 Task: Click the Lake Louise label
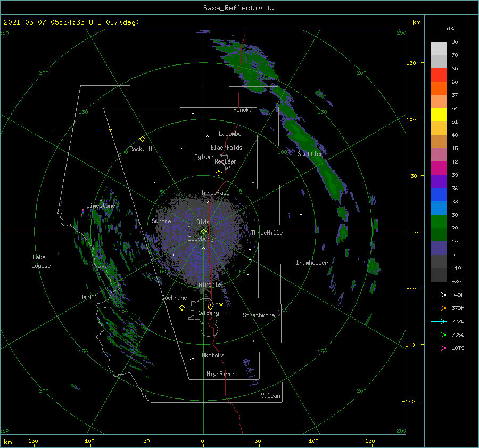[x=41, y=262]
